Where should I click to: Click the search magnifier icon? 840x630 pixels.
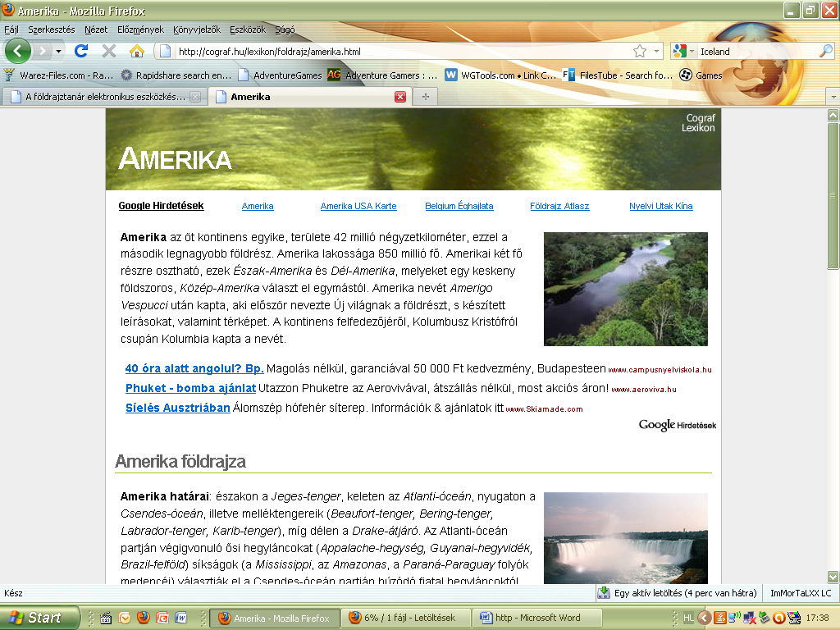point(826,51)
